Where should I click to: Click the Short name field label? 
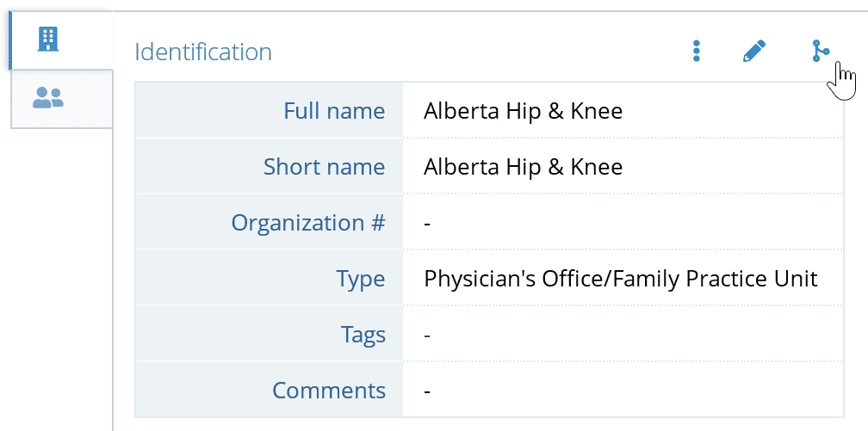[x=324, y=167]
